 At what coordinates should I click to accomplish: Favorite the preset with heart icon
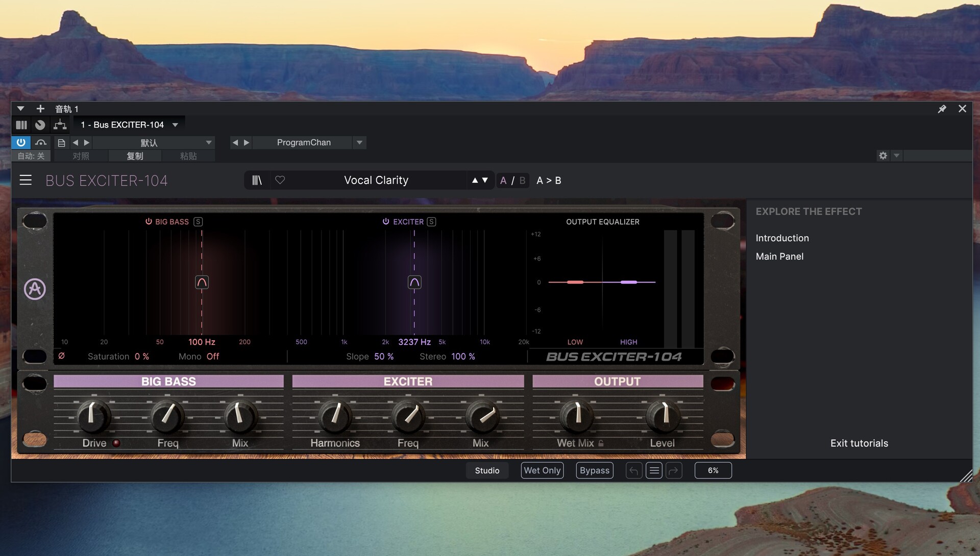click(280, 180)
